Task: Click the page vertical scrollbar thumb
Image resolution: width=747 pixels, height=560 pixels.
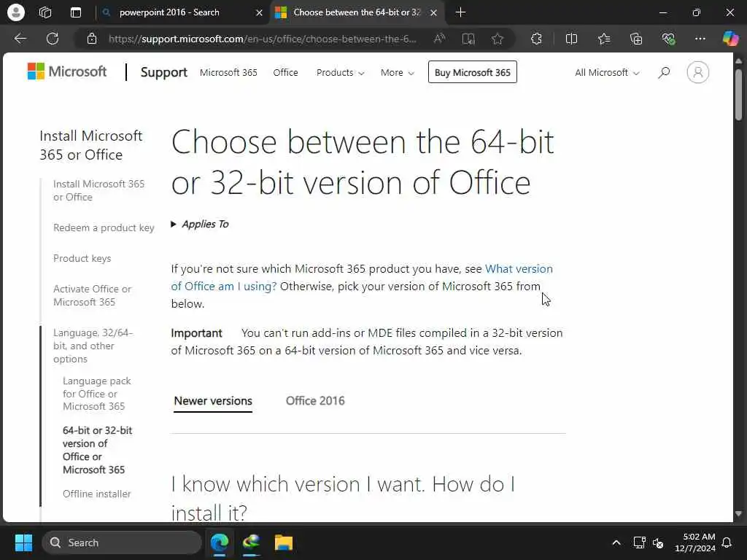Action: tap(738, 95)
